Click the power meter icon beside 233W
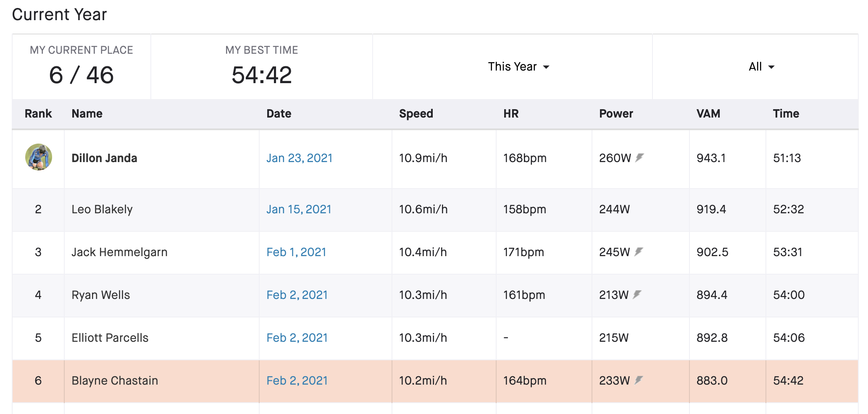The width and height of the screenshot is (868, 414). point(639,380)
